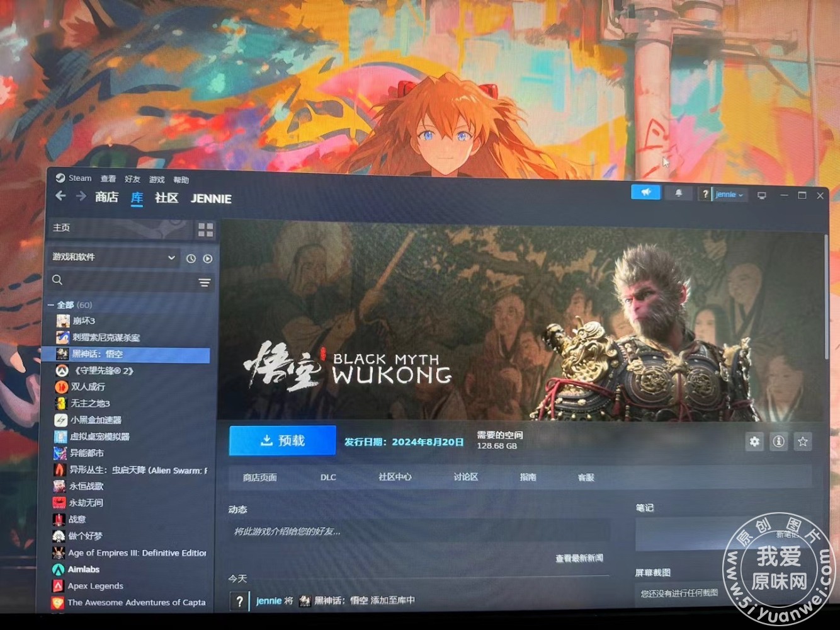Open the 好友 menu
The width and height of the screenshot is (840, 630).
(x=132, y=180)
